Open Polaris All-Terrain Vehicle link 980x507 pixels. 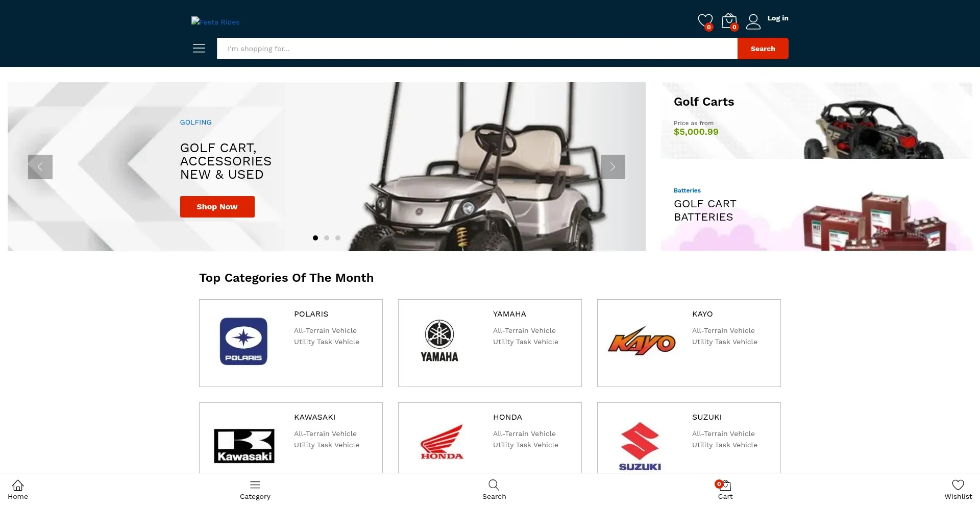[x=325, y=330]
